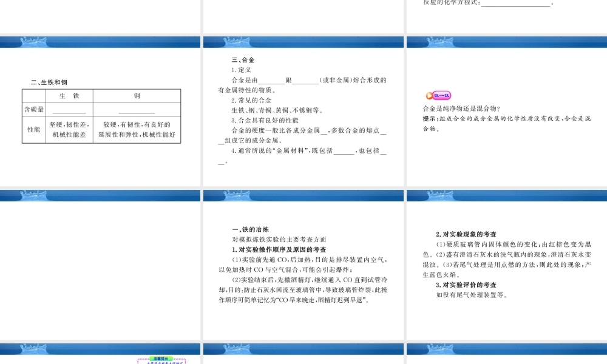Viewport: 607px width, 364px height.
Task: Click the 议一议 badge icon
Action: click(x=438, y=95)
